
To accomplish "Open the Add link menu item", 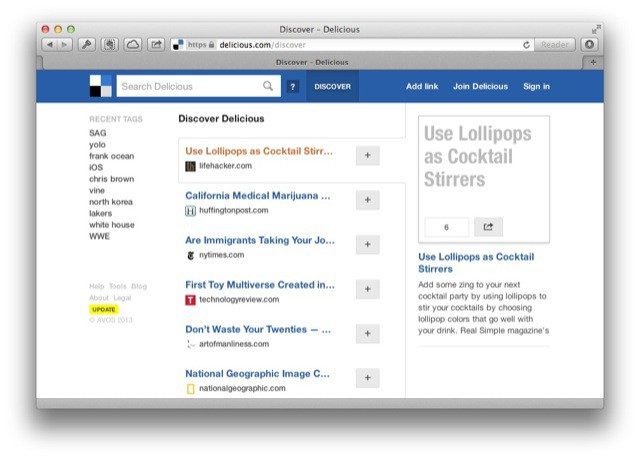I will pyautogui.click(x=421, y=87).
